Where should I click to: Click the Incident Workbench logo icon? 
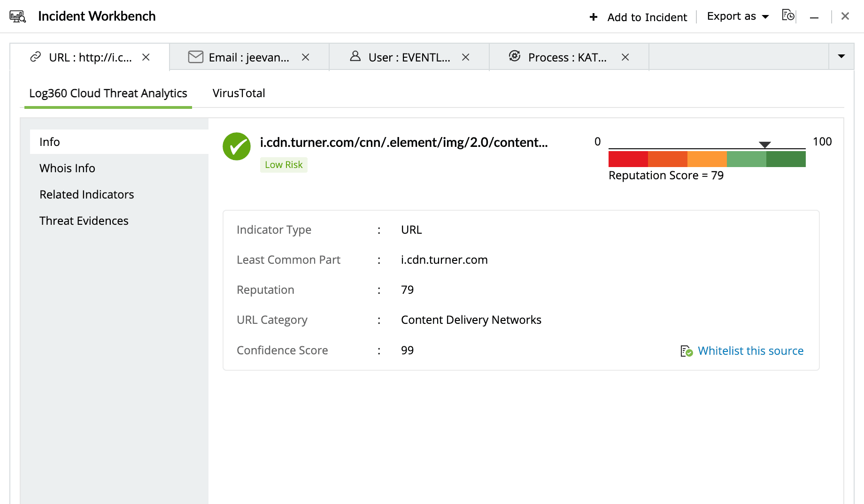(17, 16)
